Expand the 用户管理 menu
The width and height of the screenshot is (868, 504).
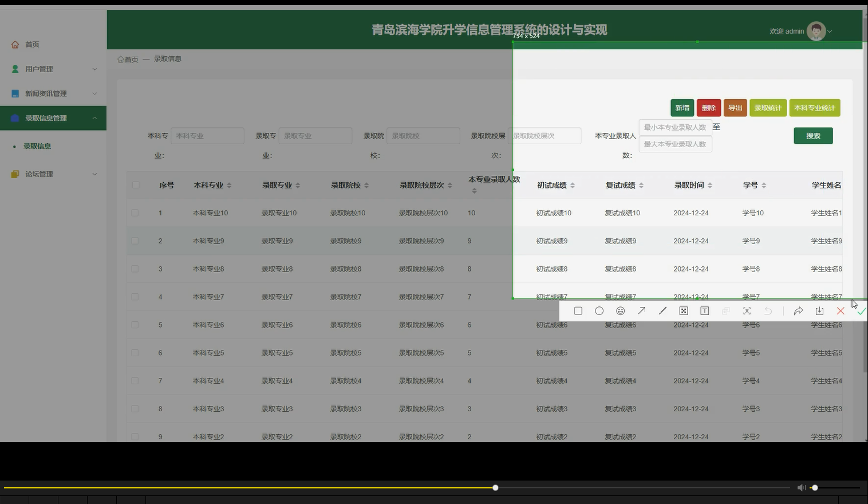click(53, 68)
